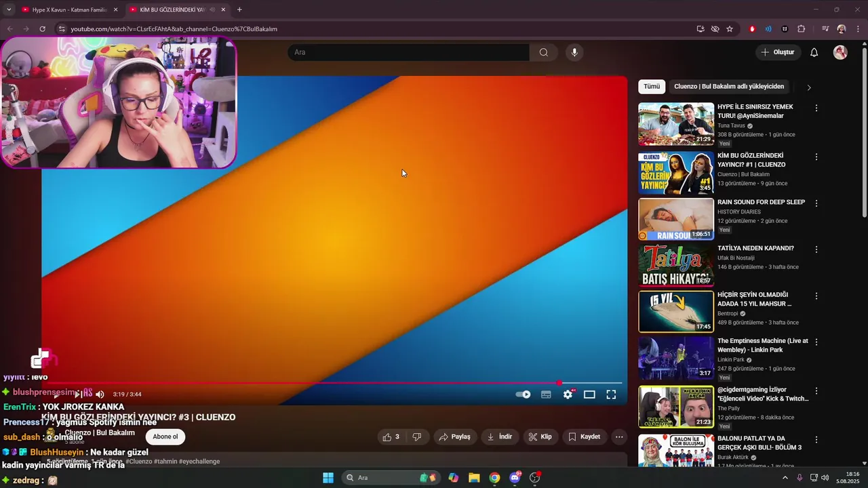Click the crossed-eye tracking protection icon
The image size is (868, 488).
(715, 29)
